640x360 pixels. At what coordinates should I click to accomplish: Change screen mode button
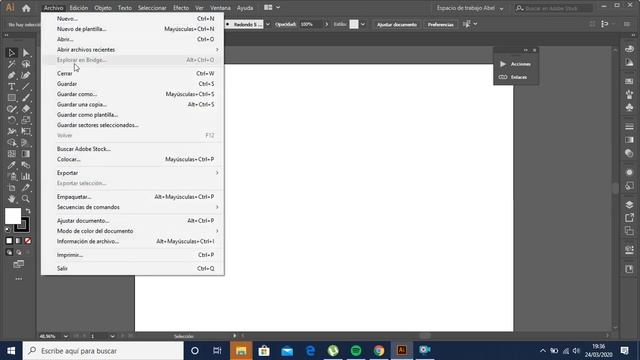point(18,264)
